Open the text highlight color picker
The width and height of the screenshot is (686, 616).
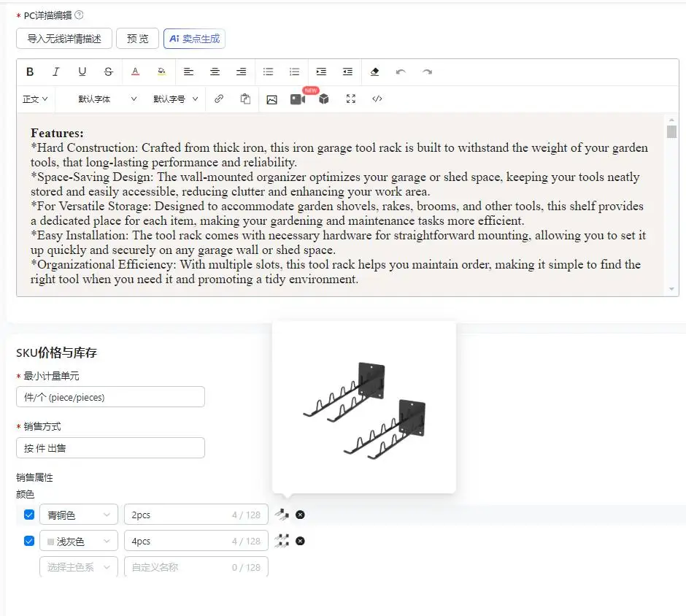click(x=162, y=72)
